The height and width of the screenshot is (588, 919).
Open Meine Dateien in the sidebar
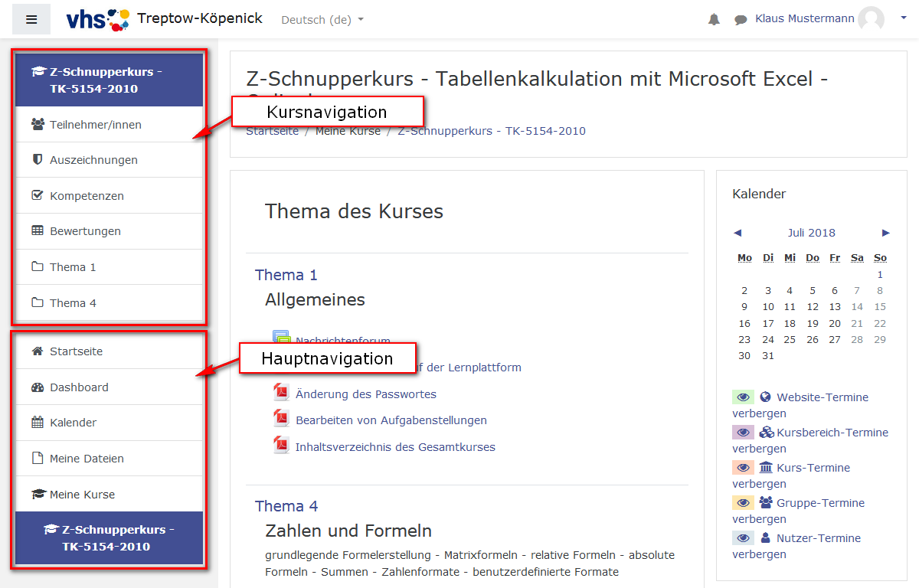pos(109,459)
